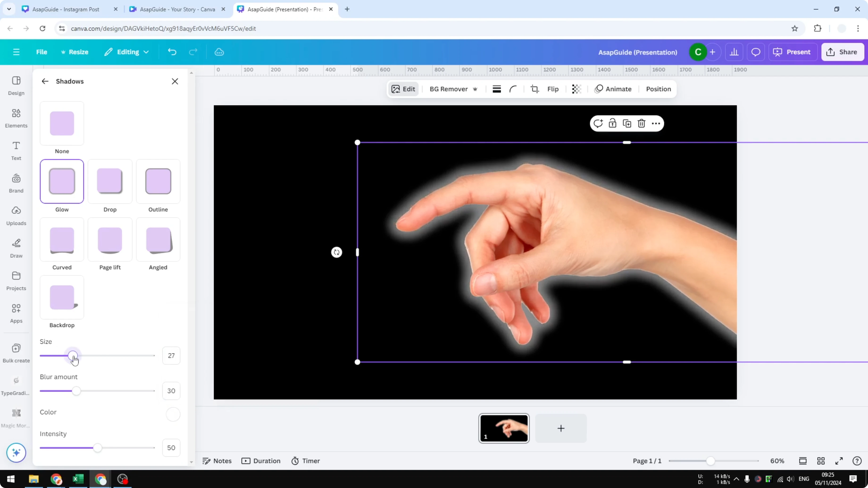868x488 pixels.
Task: Click the Present button
Action: [793, 52]
